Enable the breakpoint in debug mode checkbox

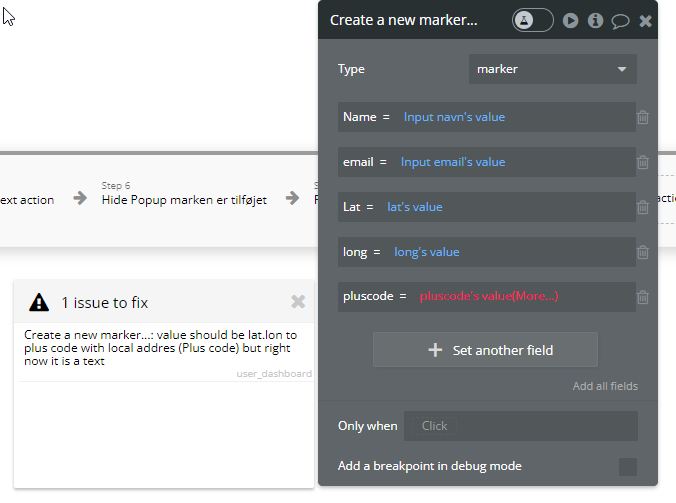627,466
